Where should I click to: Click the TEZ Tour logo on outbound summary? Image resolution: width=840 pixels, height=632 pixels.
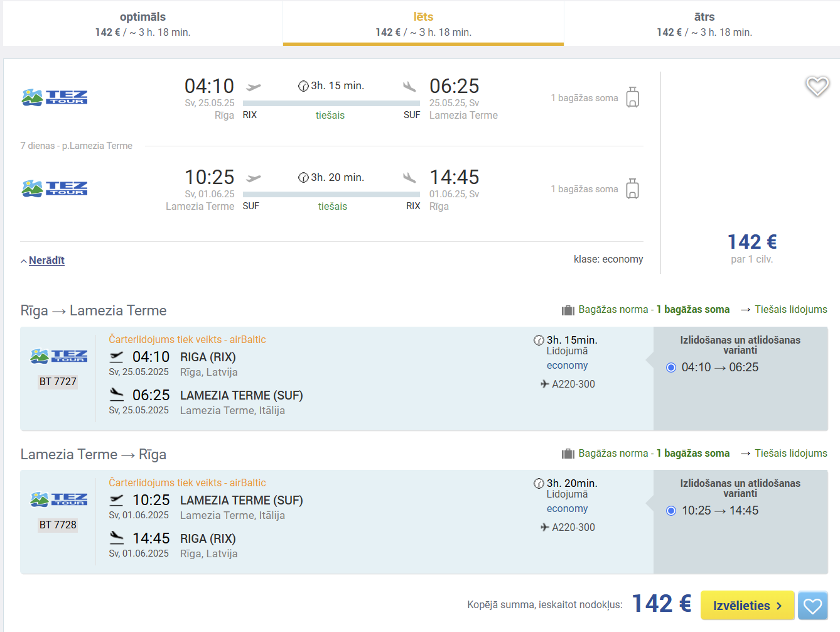(55, 97)
